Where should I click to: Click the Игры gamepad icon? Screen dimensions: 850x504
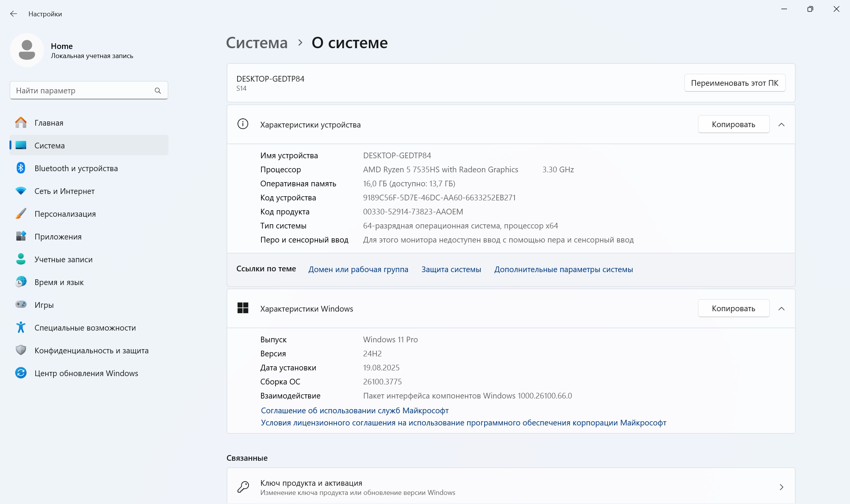point(21,304)
